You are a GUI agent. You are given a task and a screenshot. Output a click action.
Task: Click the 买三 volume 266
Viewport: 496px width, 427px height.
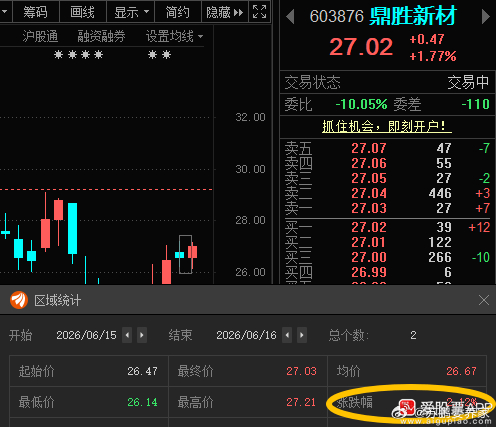coord(440,257)
